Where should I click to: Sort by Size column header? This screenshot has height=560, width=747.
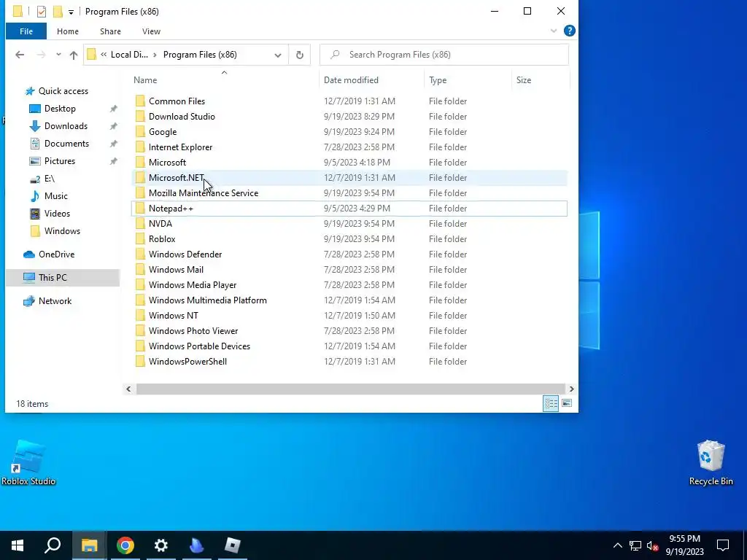541,80
